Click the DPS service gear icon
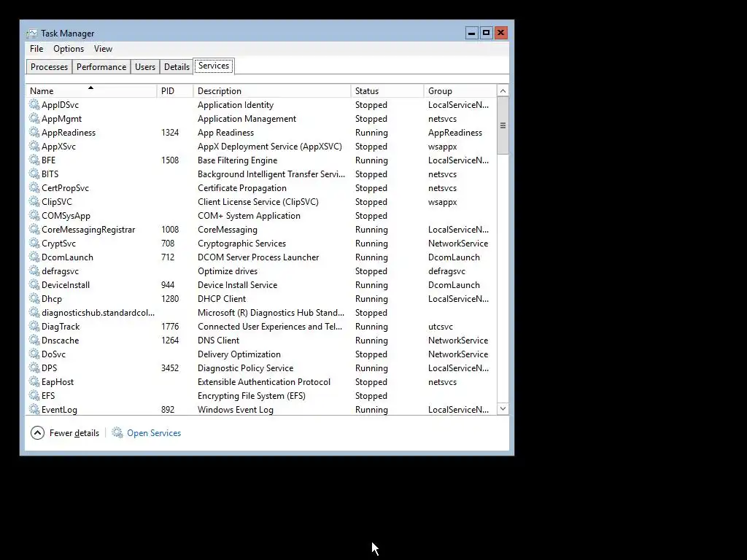This screenshot has width=747, height=560. coord(34,367)
